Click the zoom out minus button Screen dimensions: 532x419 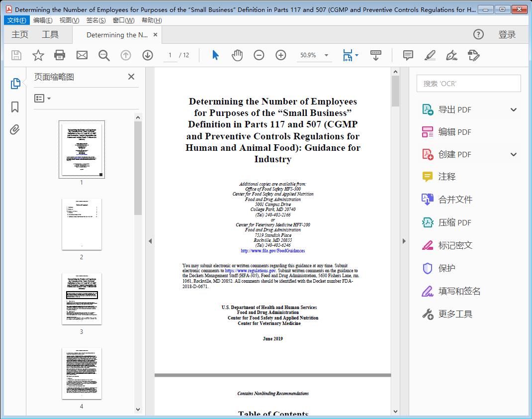259,55
